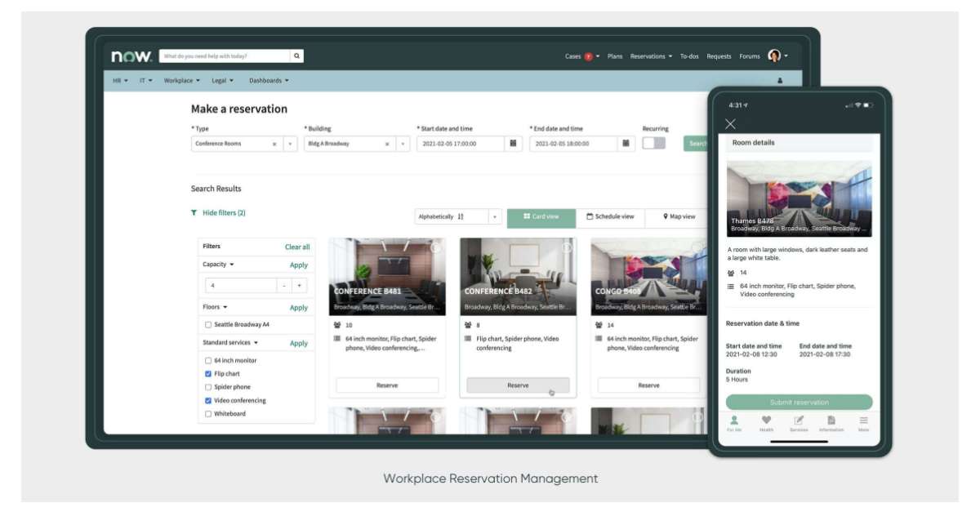
Task: Click the Start date and time input field
Action: click(461, 142)
